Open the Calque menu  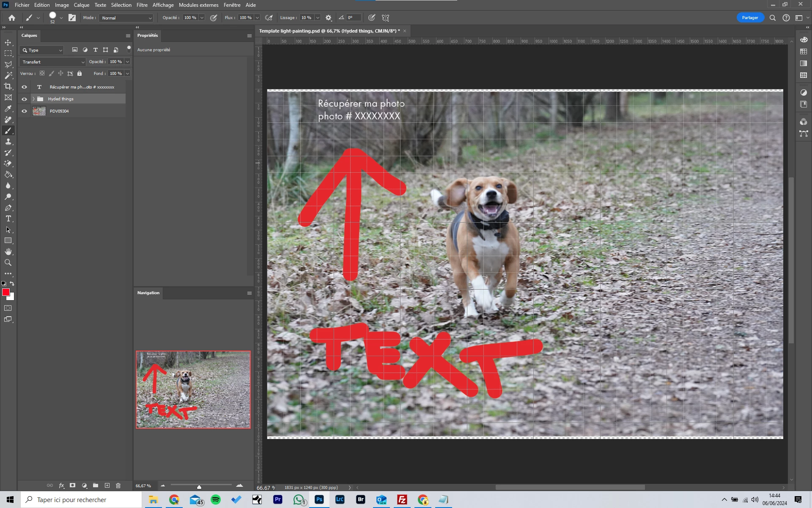(x=81, y=5)
